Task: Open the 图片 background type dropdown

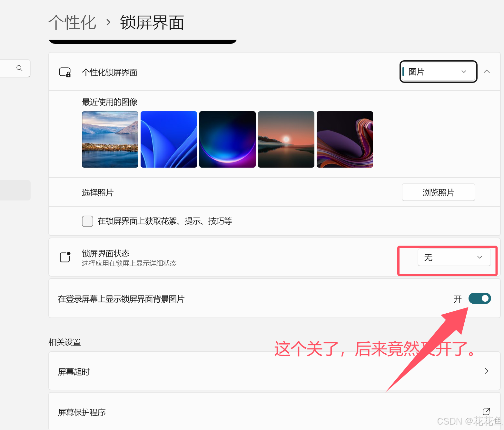Action: [x=439, y=72]
